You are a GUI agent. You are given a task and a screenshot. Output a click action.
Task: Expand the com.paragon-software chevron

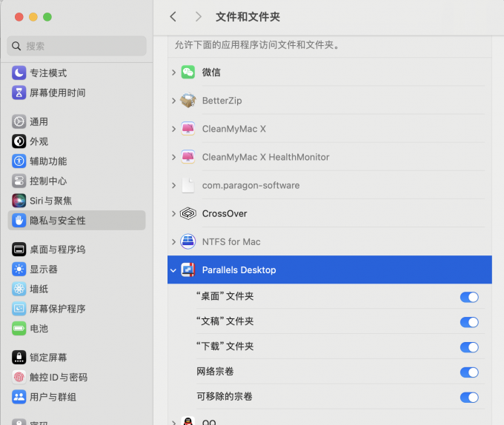[x=173, y=186]
